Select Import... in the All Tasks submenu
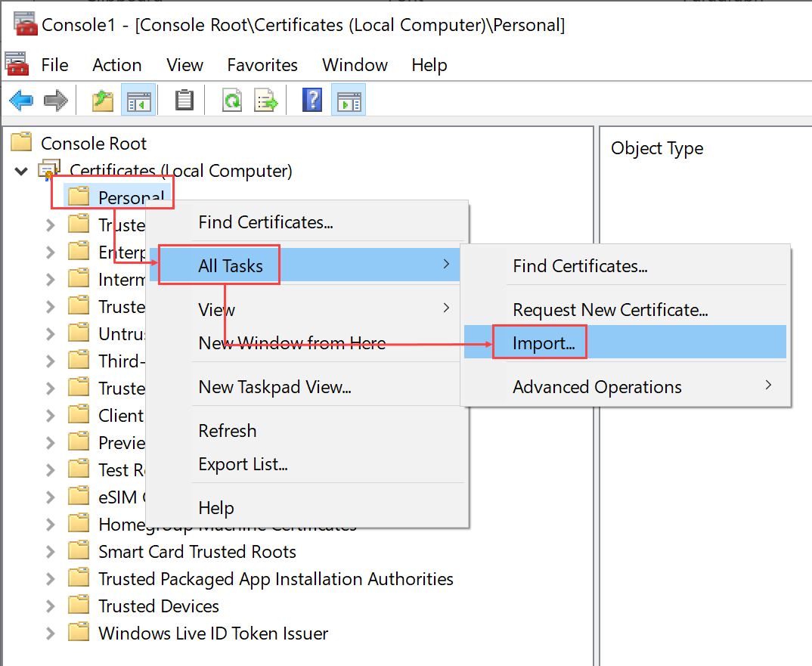The width and height of the screenshot is (812, 666). pyautogui.click(x=544, y=343)
